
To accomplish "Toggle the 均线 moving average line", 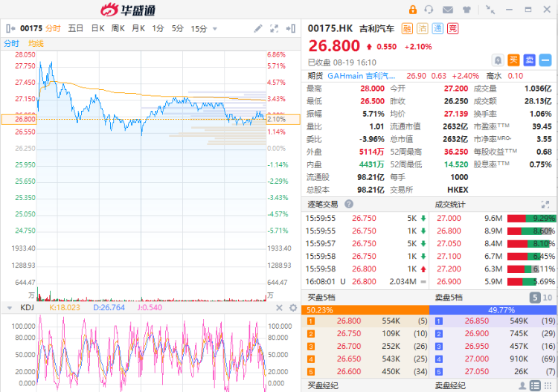I will (x=36, y=44).
